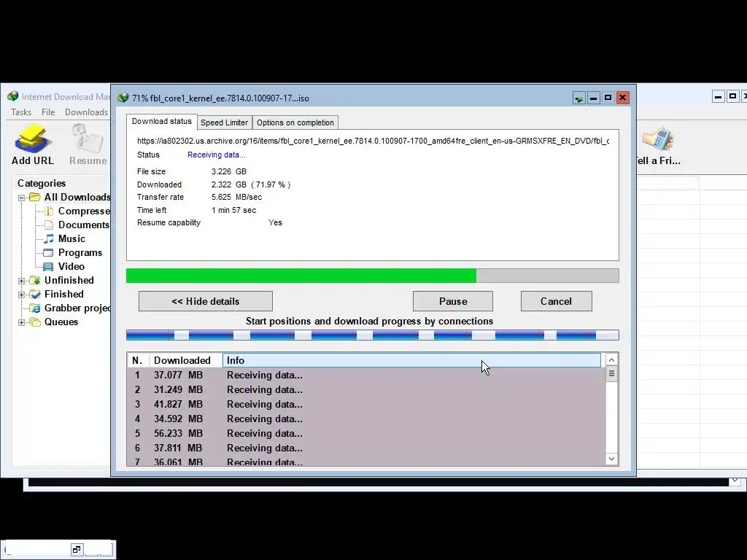Click the 'Receiving data...' status value
The image size is (747, 560).
tap(216, 155)
